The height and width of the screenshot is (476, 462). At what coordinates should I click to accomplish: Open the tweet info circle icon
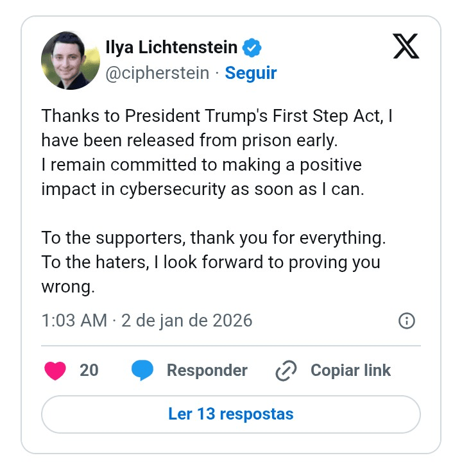point(407,321)
